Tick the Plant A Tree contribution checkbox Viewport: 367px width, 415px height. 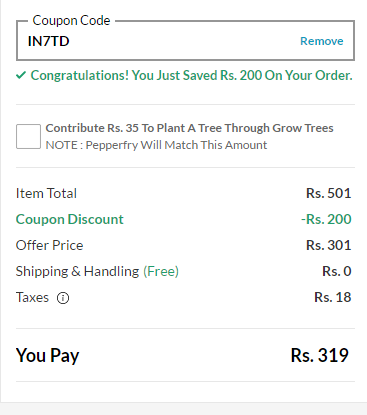(28, 136)
